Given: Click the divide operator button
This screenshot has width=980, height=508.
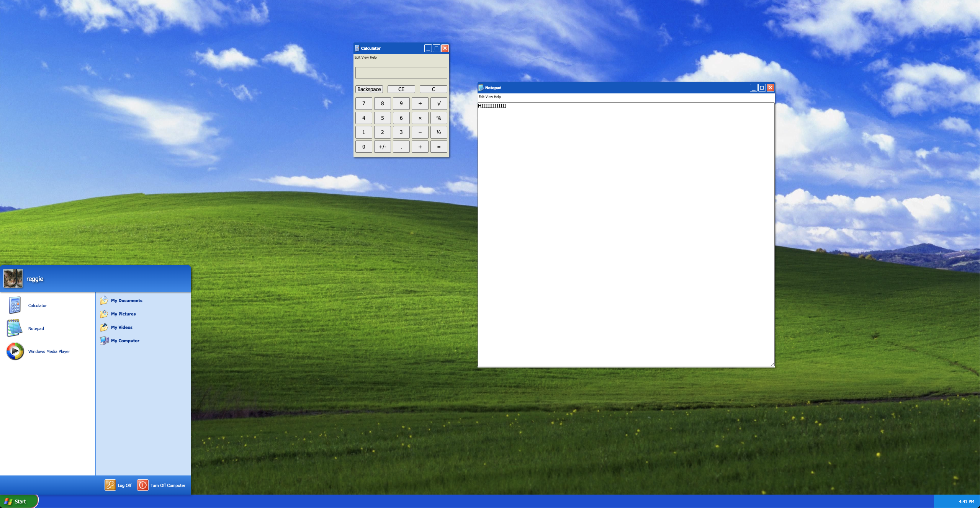Looking at the screenshot, I should (x=420, y=103).
